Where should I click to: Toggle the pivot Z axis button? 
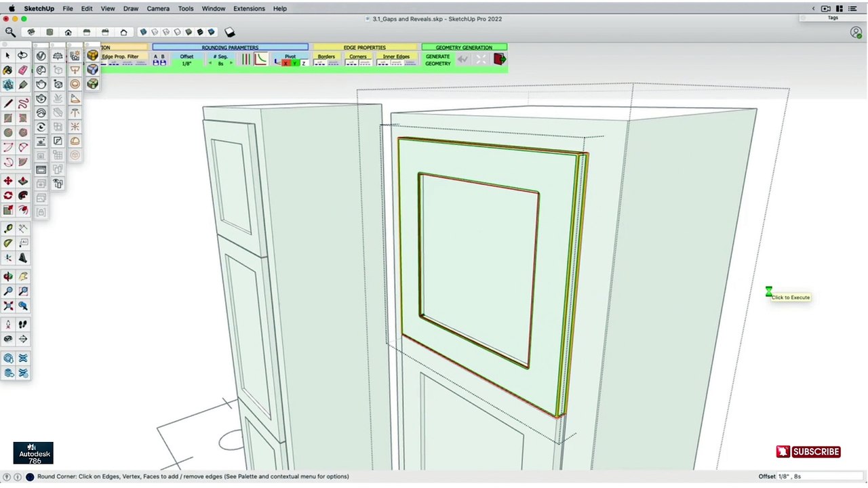coord(303,63)
